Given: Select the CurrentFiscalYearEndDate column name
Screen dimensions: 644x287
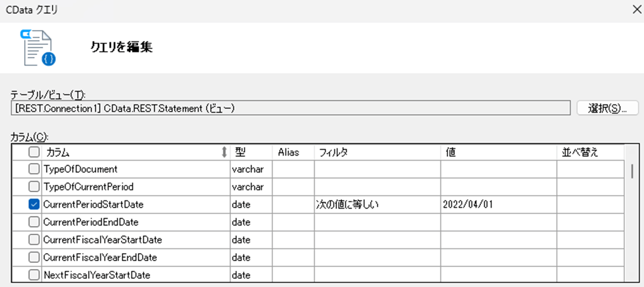Looking at the screenshot, I should point(100,257).
